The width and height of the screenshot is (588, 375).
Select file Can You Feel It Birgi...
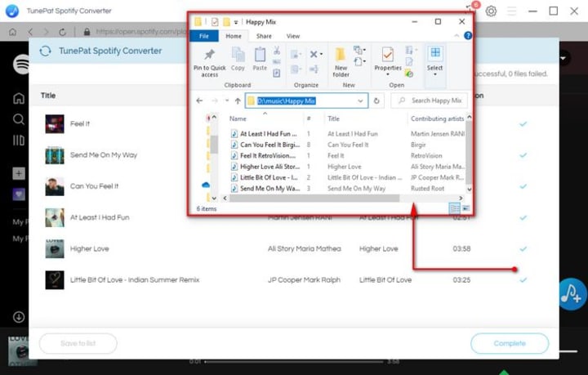point(269,145)
